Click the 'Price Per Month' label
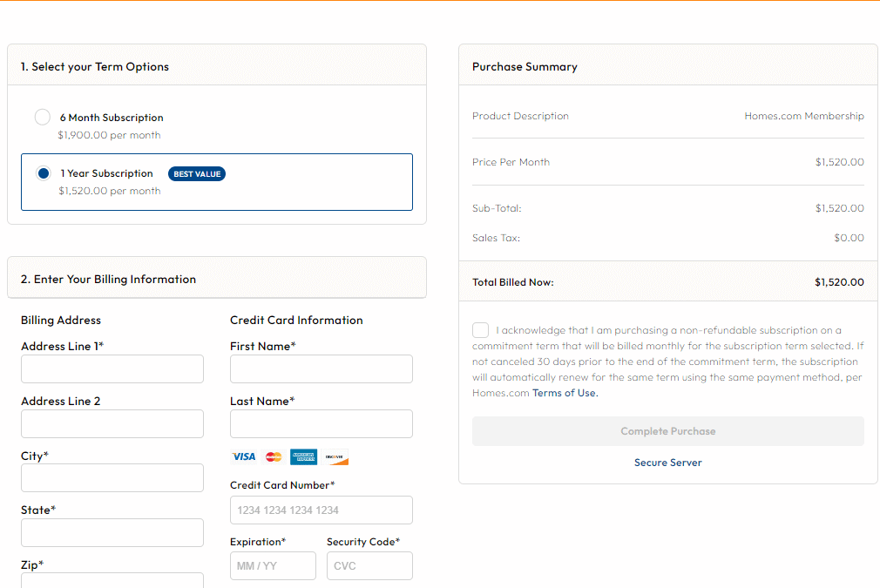This screenshot has width=880, height=588. click(511, 161)
